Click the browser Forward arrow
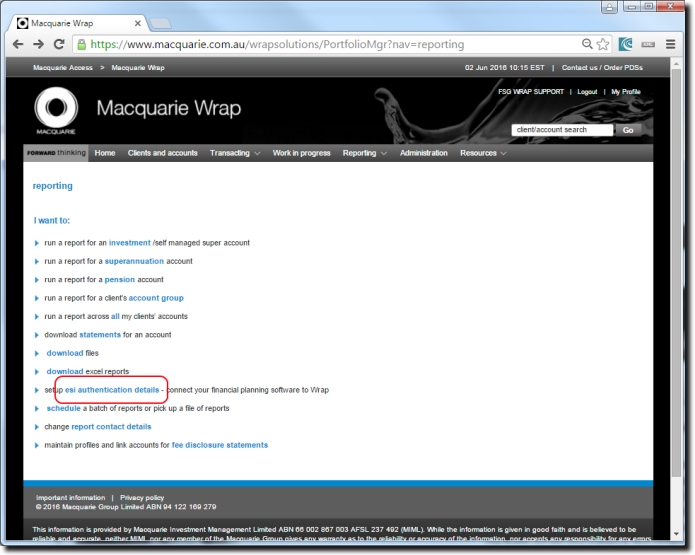 39,44
